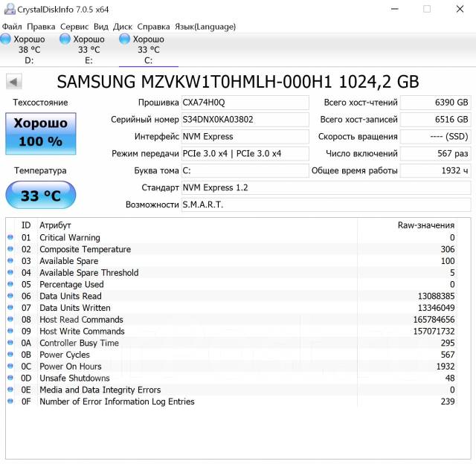
Task: Click the CrystalDiskInfo app icon in title bar
Action: (x=7, y=9)
